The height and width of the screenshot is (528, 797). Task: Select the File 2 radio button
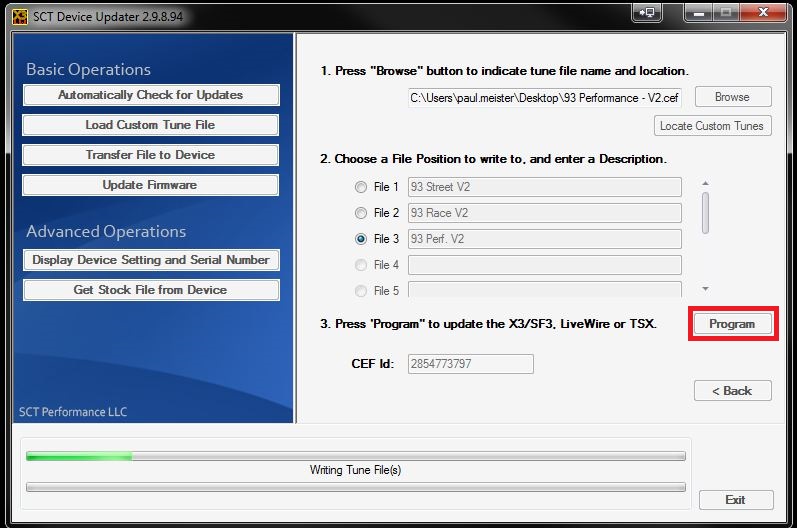click(x=361, y=213)
